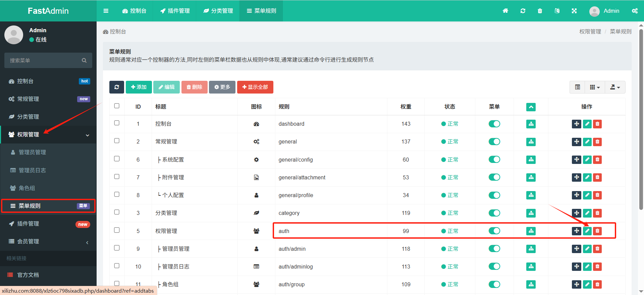Open the 更多 dropdown button
This screenshot has width=644, height=295.
tap(222, 87)
